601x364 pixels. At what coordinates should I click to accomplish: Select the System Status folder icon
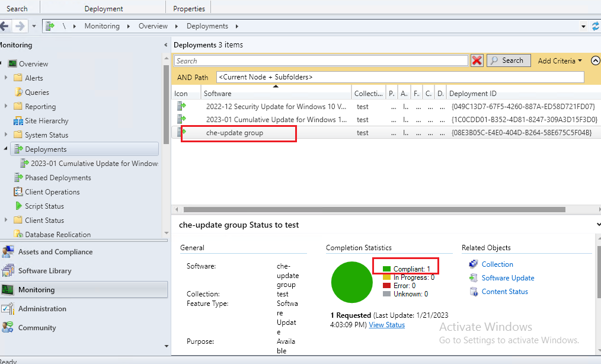pyautogui.click(x=18, y=135)
